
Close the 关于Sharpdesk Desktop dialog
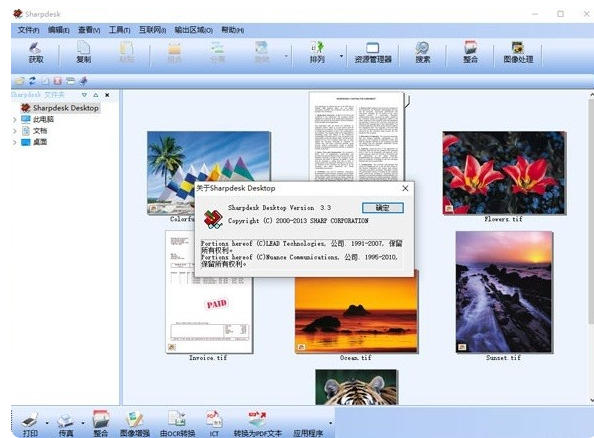click(x=405, y=188)
